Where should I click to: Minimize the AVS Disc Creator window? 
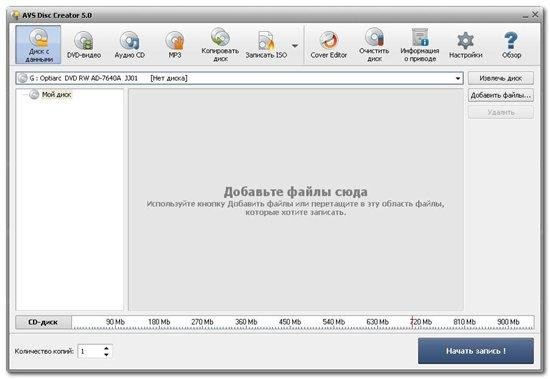click(x=525, y=15)
